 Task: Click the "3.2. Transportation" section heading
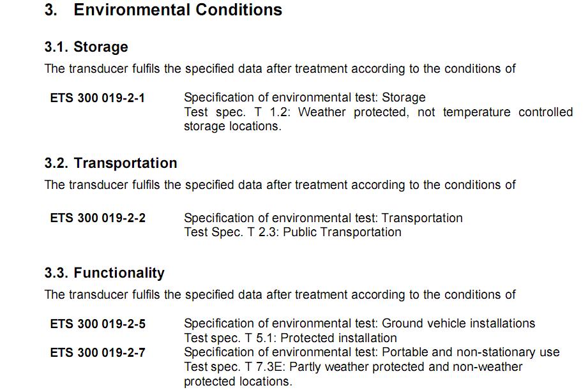[110, 163]
